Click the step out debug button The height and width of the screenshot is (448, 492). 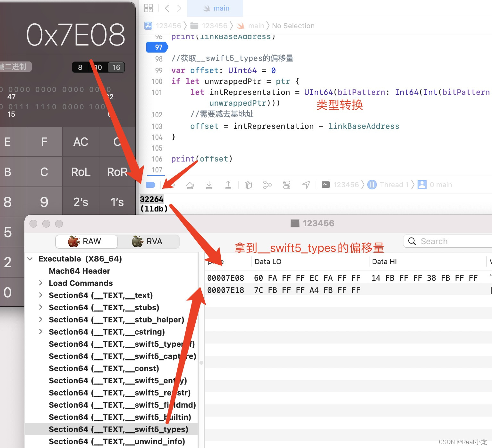coord(228,185)
